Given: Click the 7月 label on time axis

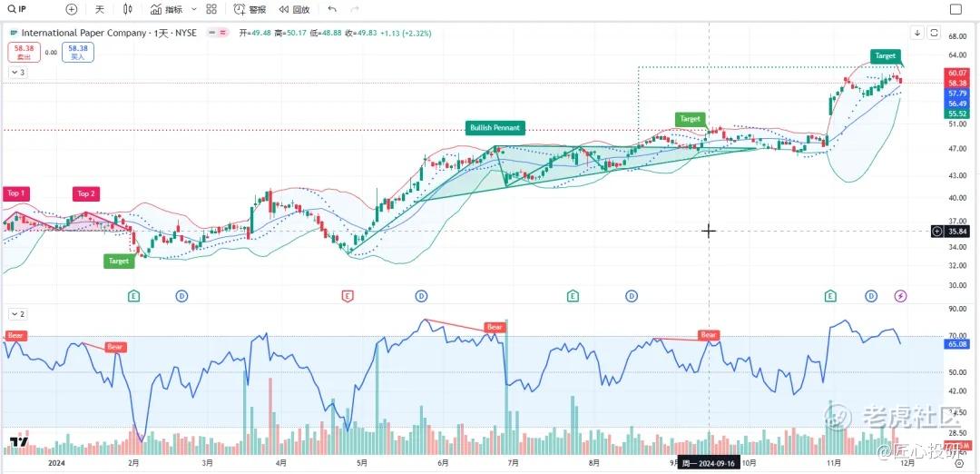Looking at the screenshot, I should coord(513,463).
